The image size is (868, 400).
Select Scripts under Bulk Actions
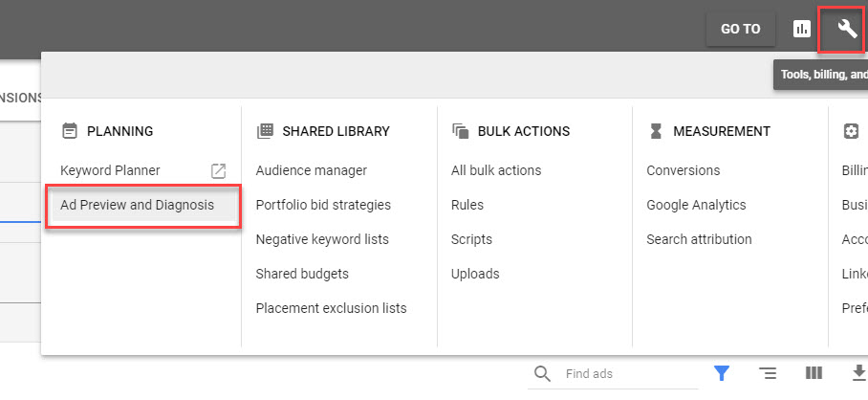[x=471, y=239]
